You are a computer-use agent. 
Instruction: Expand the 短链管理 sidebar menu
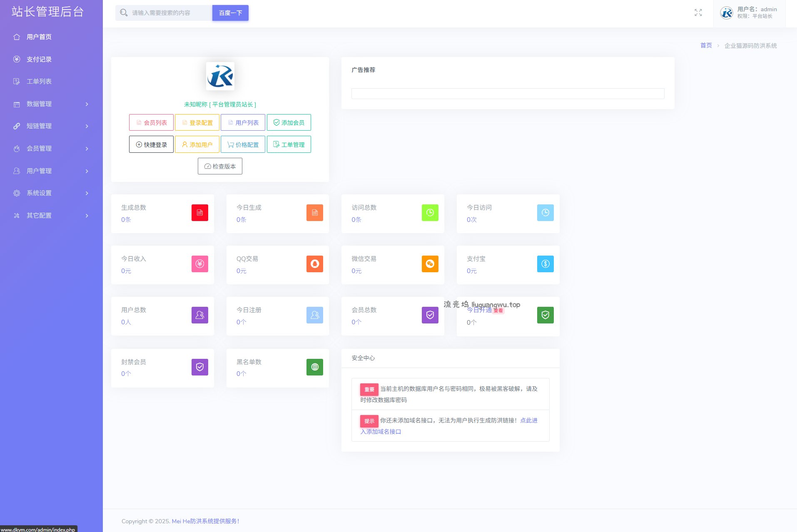pos(51,126)
